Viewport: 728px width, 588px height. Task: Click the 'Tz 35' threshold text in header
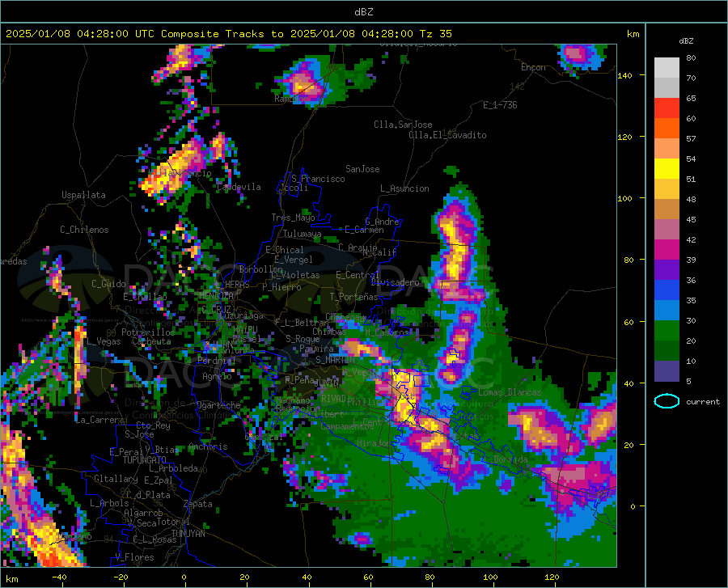pos(435,34)
